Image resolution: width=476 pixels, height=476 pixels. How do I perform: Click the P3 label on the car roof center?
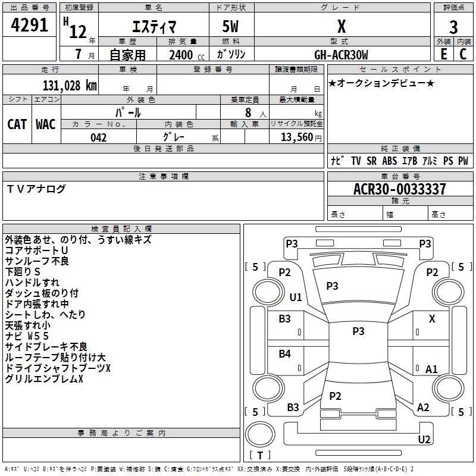click(358, 331)
